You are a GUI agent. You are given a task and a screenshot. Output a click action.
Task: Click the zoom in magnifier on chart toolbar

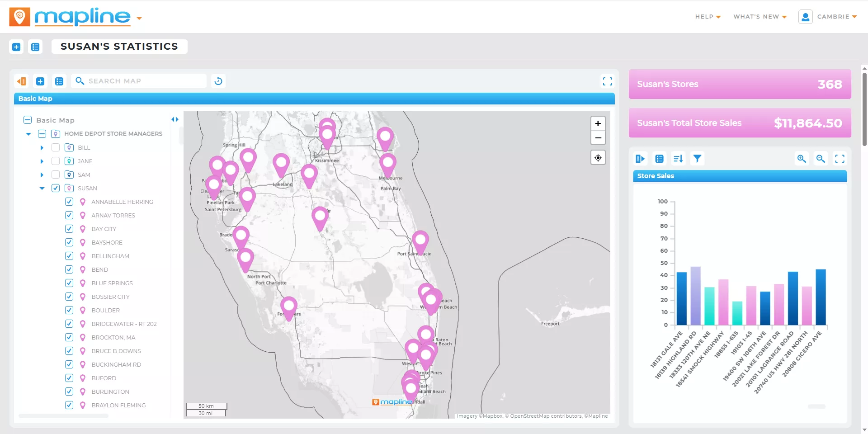click(802, 159)
